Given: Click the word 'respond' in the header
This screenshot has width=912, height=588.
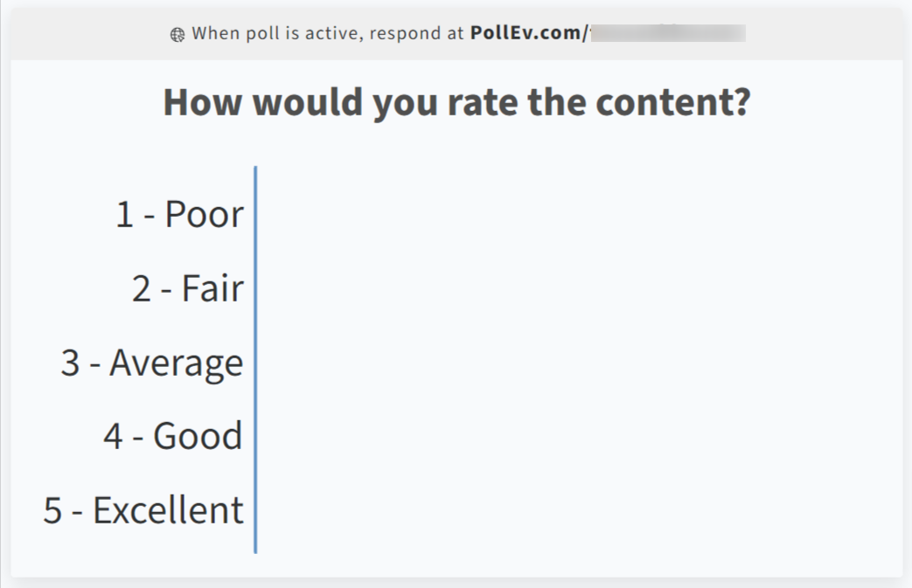Looking at the screenshot, I should (405, 33).
